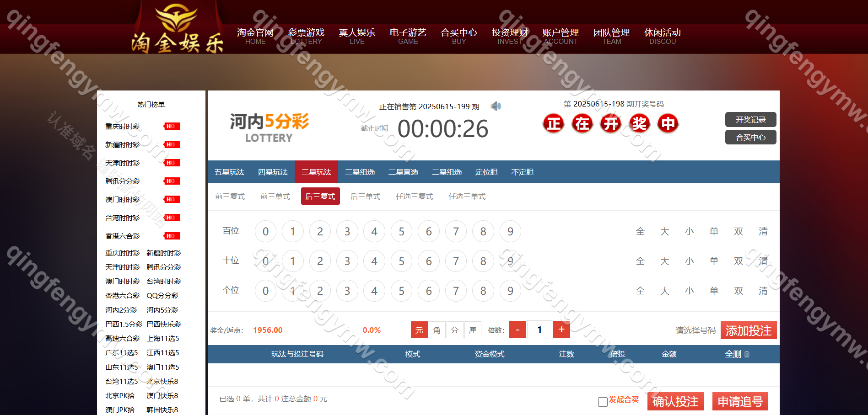Mute the sound speaker icon
Screen dimensions: 868x415
point(496,106)
